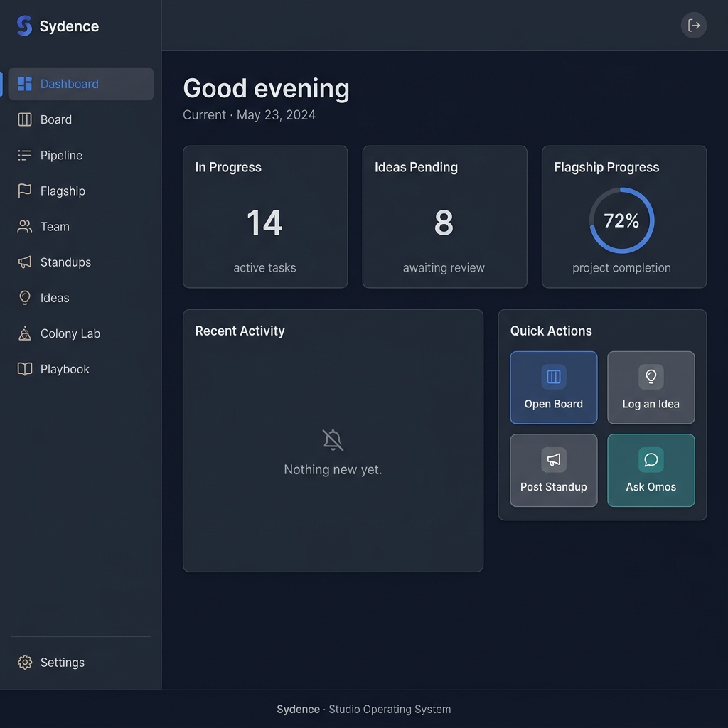The image size is (728, 728).
Task: Click the 'Nothing new yet.' message
Action: (333, 470)
